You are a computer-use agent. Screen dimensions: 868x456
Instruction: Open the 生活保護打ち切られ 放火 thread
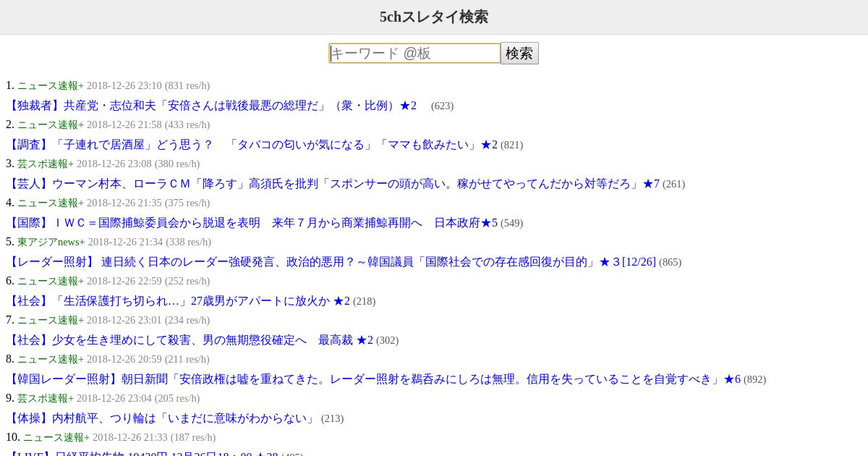(178, 301)
